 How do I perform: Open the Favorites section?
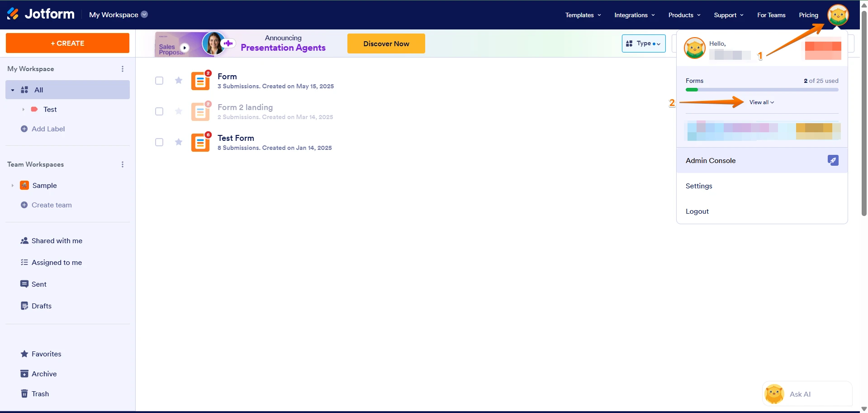[x=46, y=354]
